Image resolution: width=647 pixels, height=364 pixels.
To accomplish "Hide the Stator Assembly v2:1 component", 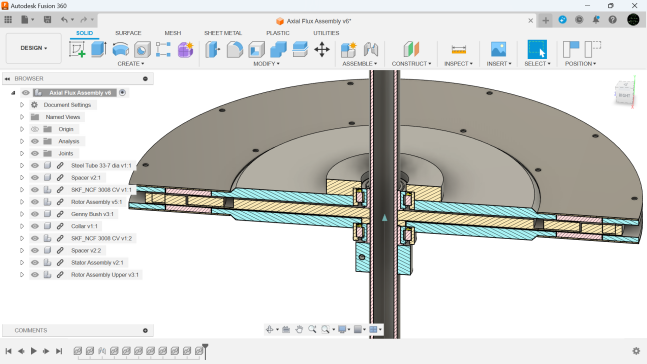I will tap(35, 262).
